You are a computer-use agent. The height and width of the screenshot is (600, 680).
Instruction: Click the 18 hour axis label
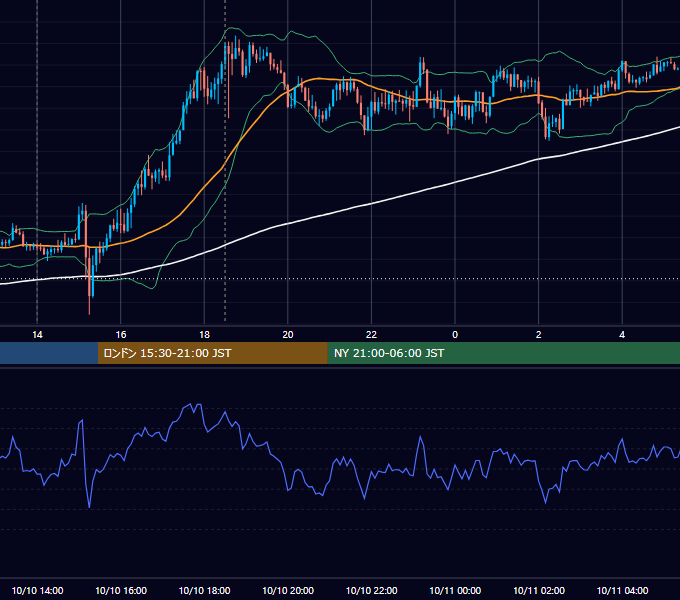[x=204, y=335]
